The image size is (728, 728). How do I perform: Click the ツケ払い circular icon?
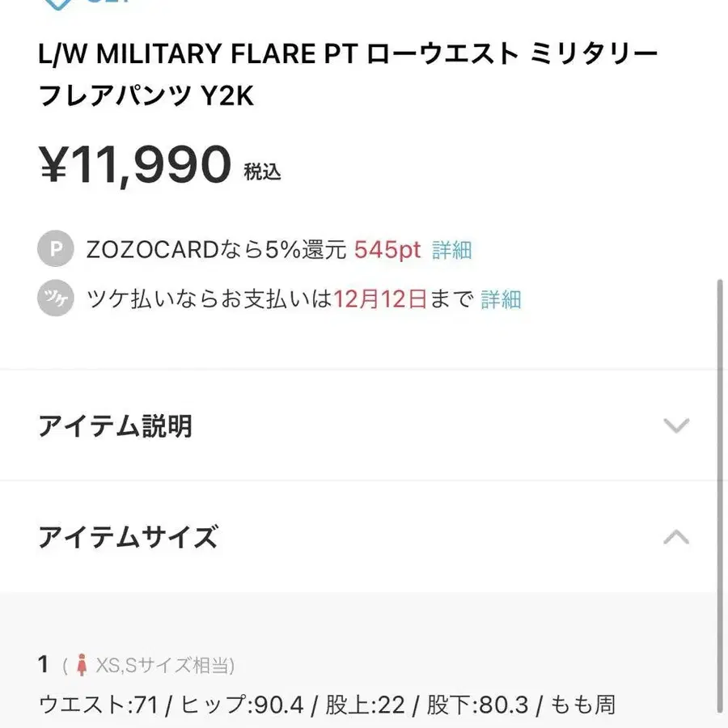coord(56,300)
